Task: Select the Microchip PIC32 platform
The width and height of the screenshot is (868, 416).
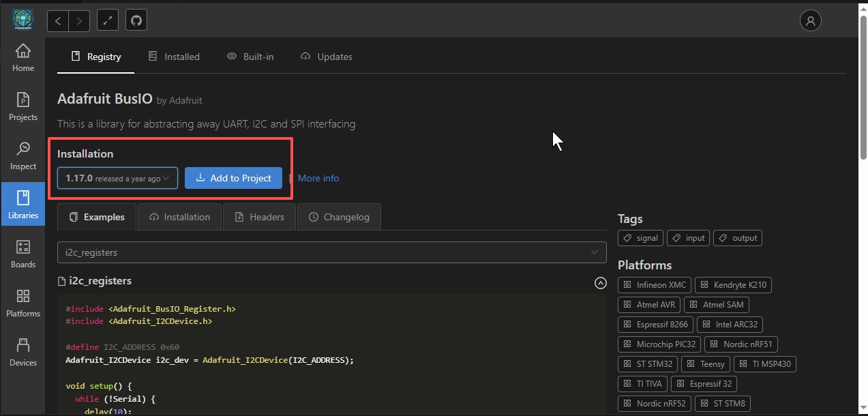Action: tap(659, 344)
